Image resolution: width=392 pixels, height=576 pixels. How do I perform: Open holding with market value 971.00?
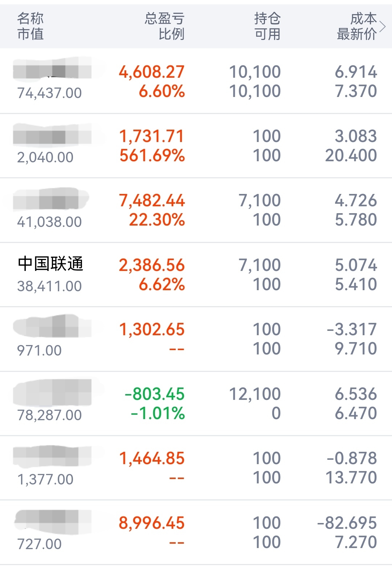(196, 339)
